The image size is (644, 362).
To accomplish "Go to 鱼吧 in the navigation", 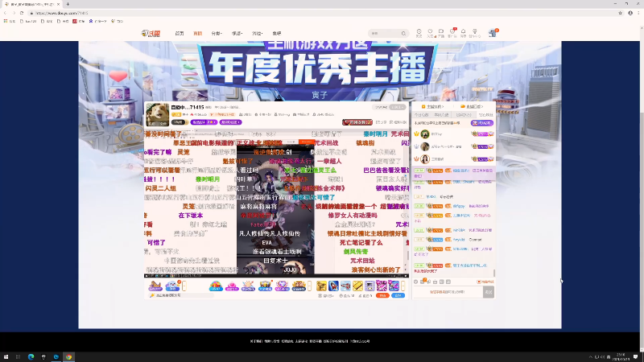I will (276, 33).
